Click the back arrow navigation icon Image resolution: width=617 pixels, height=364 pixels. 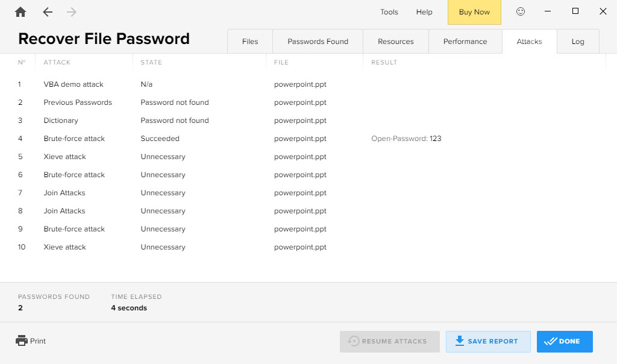pos(48,12)
